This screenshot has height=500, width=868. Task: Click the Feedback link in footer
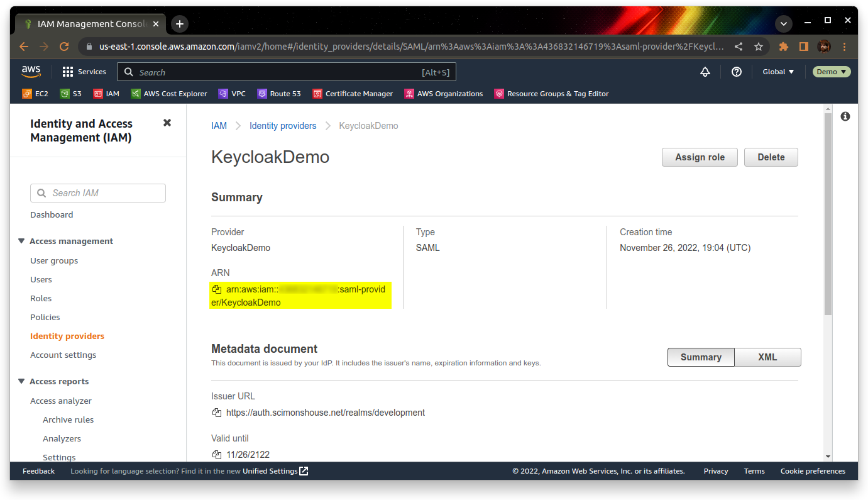(38, 471)
